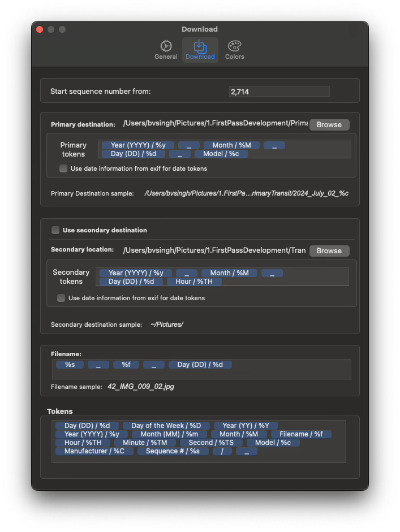Click the start sequence number field
400x532 pixels.
[279, 92]
